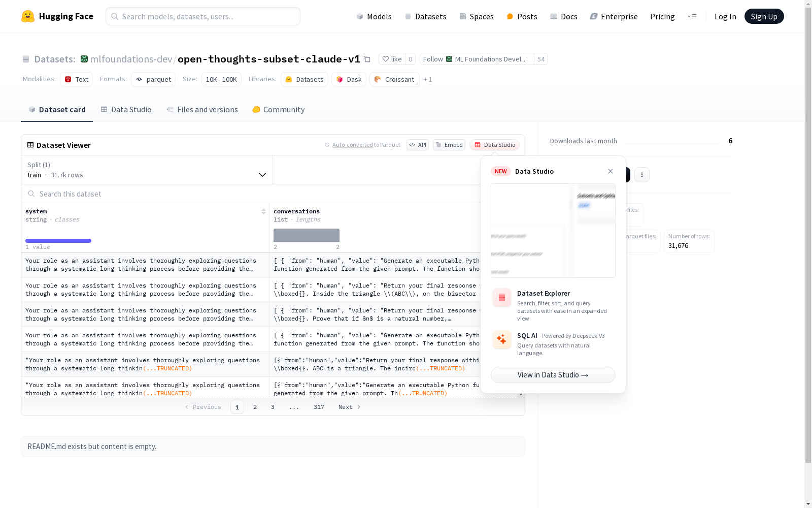Switch to the Dataset card tab
The image size is (812, 508).
pos(57,110)
